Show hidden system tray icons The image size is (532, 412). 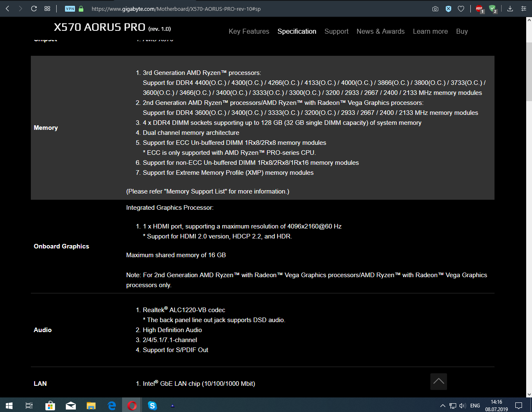442,406
